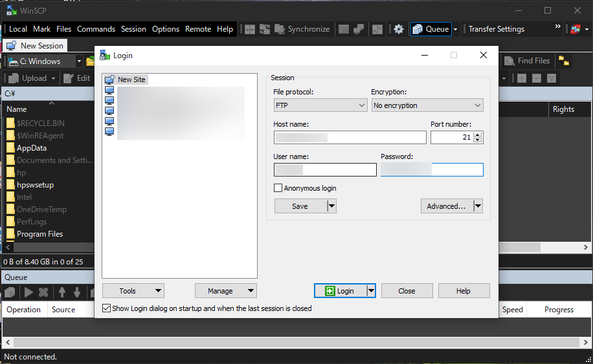
Task: Click the queue Execute play icon
Action: click(28, 292)
